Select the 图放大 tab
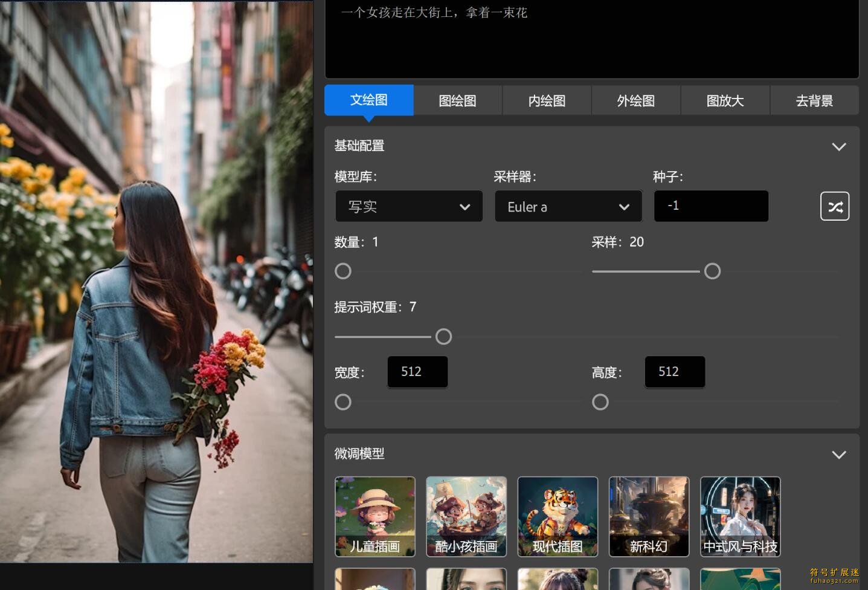 pyautogui.click(x=725, y=100)
